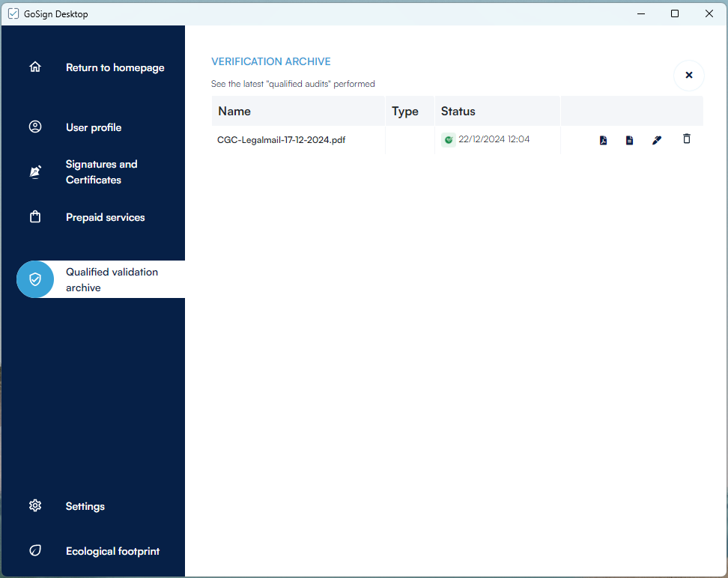Click the pen signature icon in the row
This screenshot has width=728, height=578.
(x=657, y=140)
